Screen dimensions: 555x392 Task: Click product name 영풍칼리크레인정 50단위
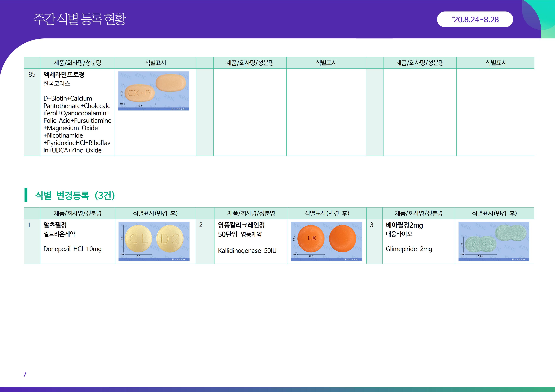click(241, 225)
